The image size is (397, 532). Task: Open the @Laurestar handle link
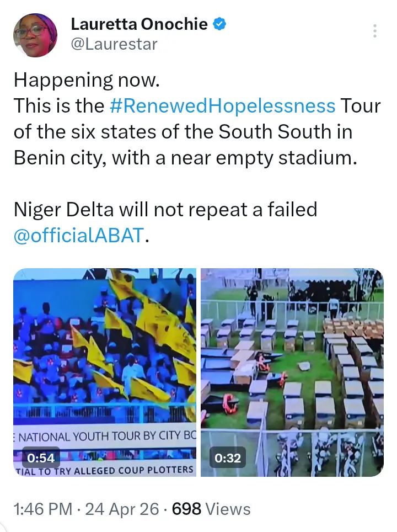[114, 44]
